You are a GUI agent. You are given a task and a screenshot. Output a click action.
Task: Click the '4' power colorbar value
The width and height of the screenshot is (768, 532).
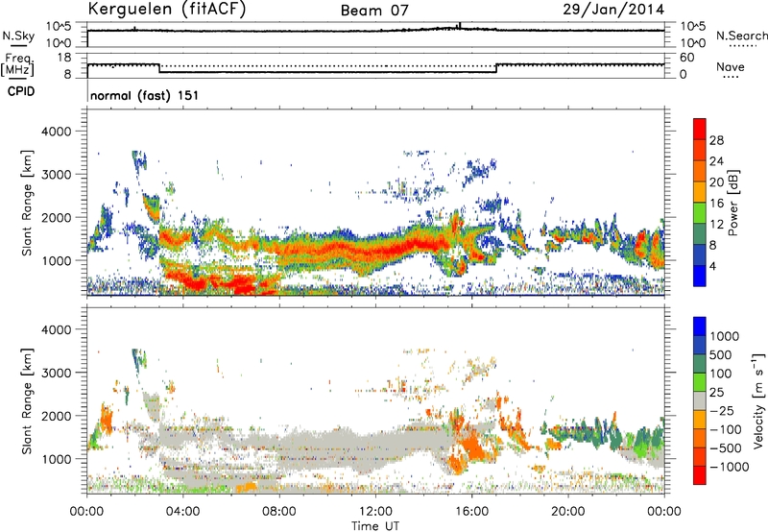tap(712, 266)
